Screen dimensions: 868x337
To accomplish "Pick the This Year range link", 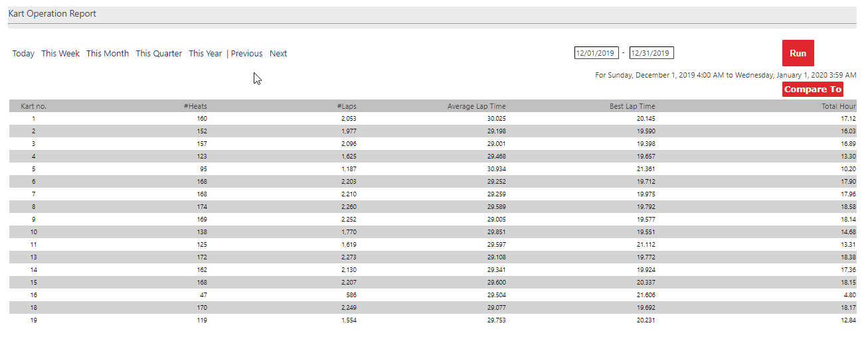I will (205, 54).
